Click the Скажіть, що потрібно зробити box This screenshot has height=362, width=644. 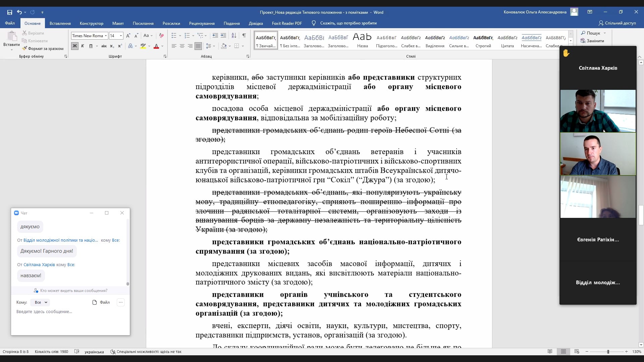(x=348, y=23)
